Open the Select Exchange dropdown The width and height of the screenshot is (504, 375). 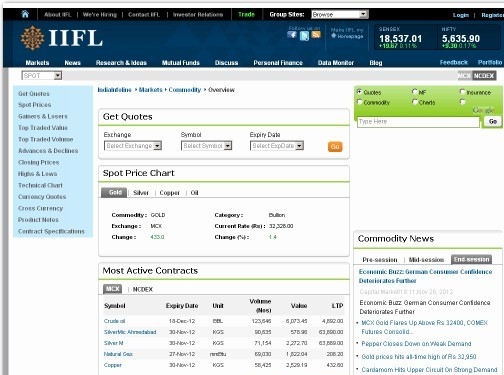[x=133, y=146]
